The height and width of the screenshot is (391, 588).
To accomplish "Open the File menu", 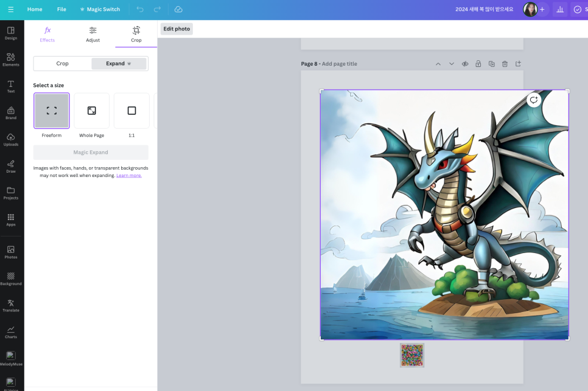I will [x=61, y=9].
